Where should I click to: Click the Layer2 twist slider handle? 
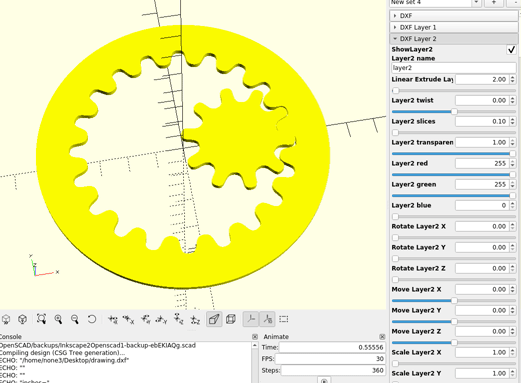(454, 112)
